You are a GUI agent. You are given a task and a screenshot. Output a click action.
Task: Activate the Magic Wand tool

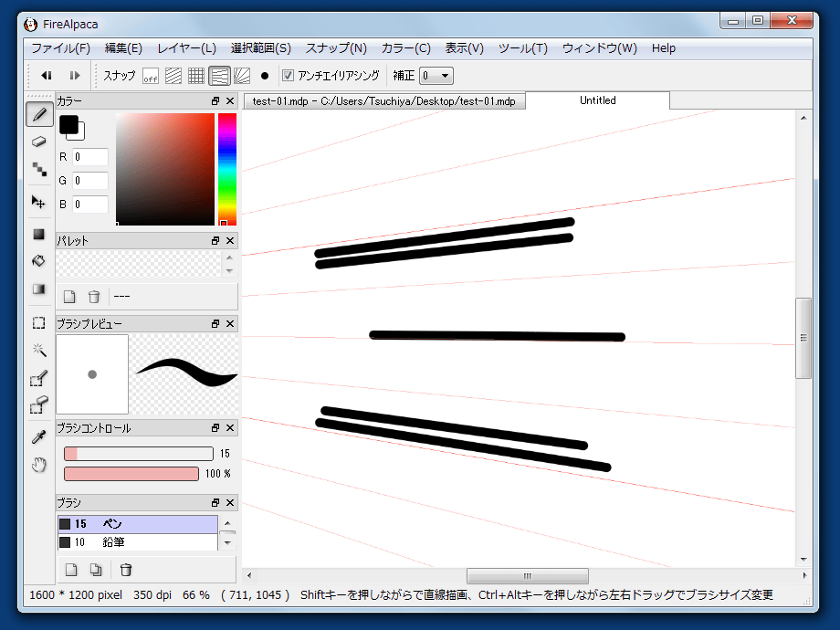[38, 350]
